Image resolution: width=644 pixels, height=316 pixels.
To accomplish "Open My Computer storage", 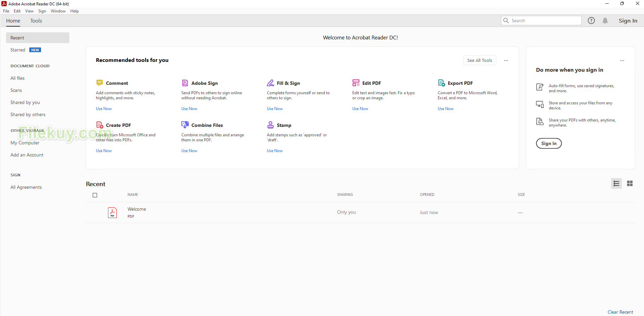I will point(25,143).
